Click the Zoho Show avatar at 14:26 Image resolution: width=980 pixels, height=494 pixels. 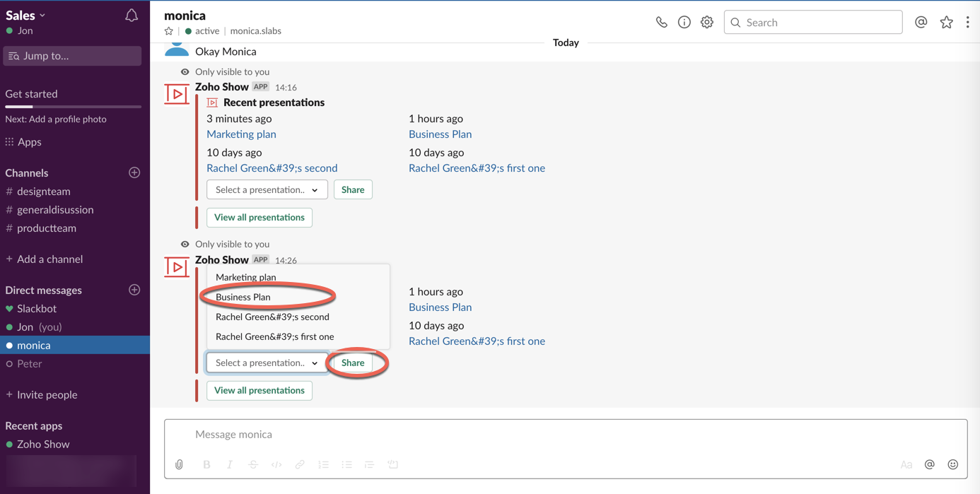tap(177, 267)
